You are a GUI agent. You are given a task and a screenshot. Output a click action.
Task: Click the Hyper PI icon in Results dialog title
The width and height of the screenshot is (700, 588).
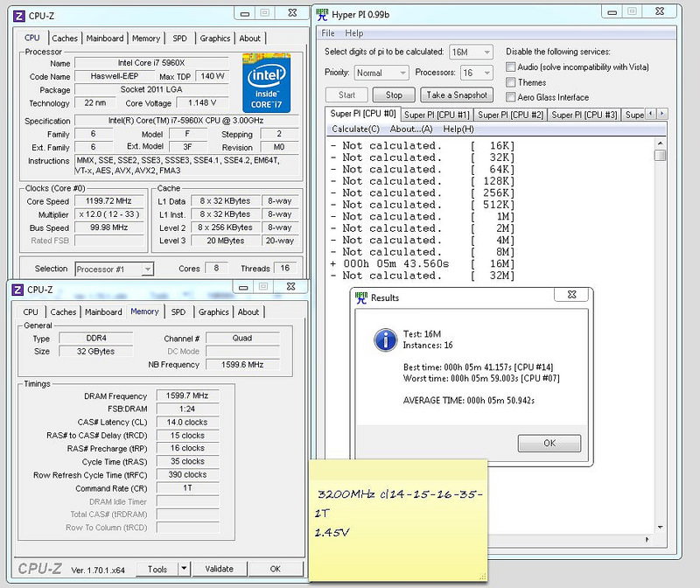click(x=361, y=297)
